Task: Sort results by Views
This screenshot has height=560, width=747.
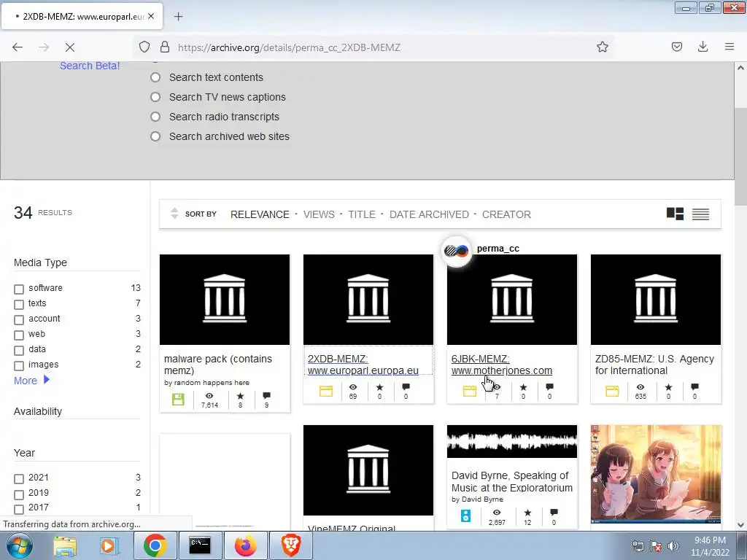Action: click(319, 214)
